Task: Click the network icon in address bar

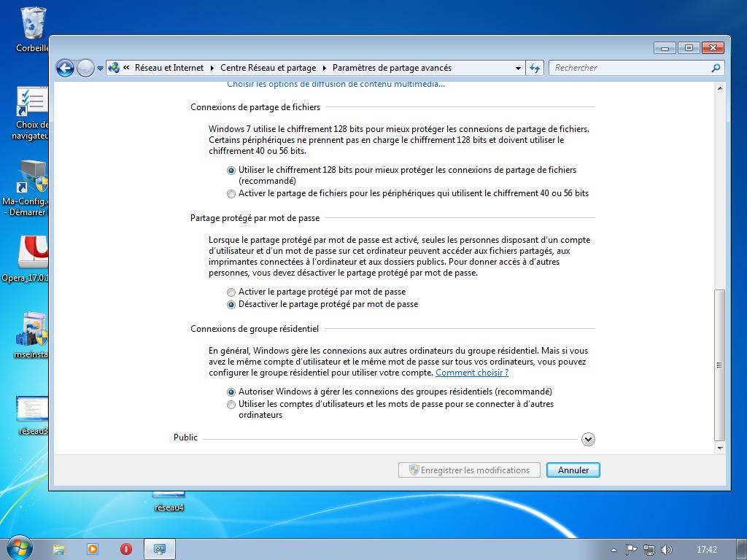Action: (114, 68)
